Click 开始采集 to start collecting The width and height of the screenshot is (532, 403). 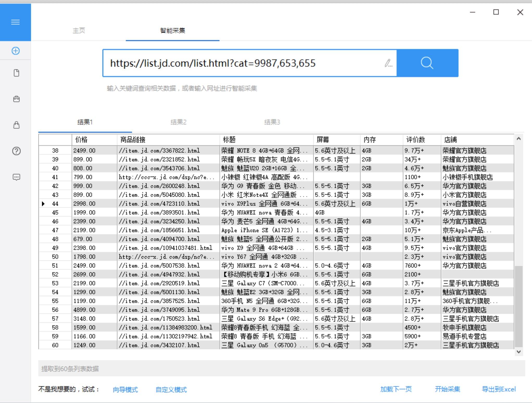pos(447,389)
